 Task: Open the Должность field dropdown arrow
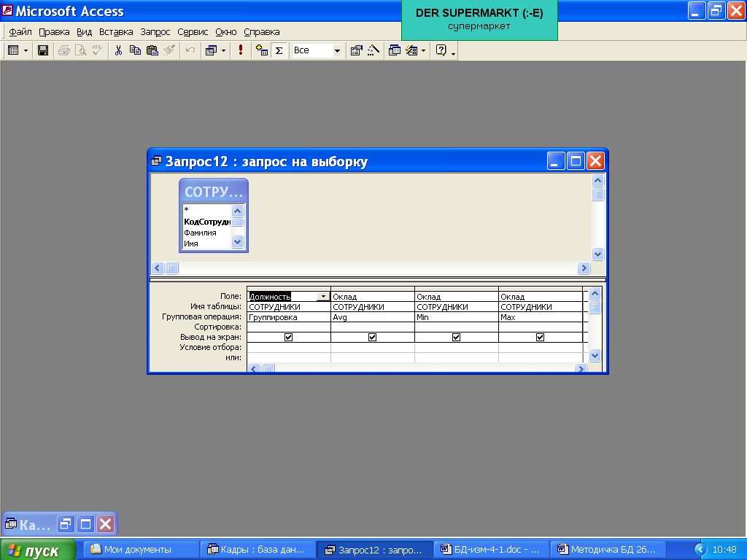[323, 297]
